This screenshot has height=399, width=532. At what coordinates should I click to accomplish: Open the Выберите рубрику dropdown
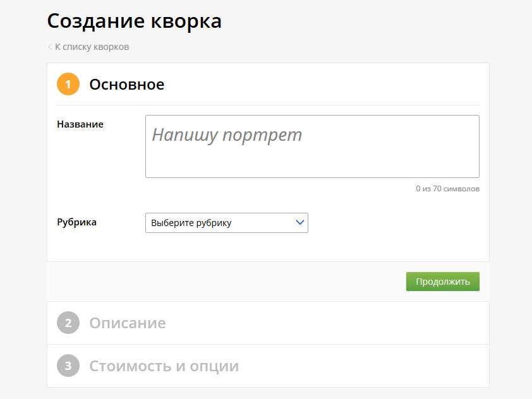227,223
